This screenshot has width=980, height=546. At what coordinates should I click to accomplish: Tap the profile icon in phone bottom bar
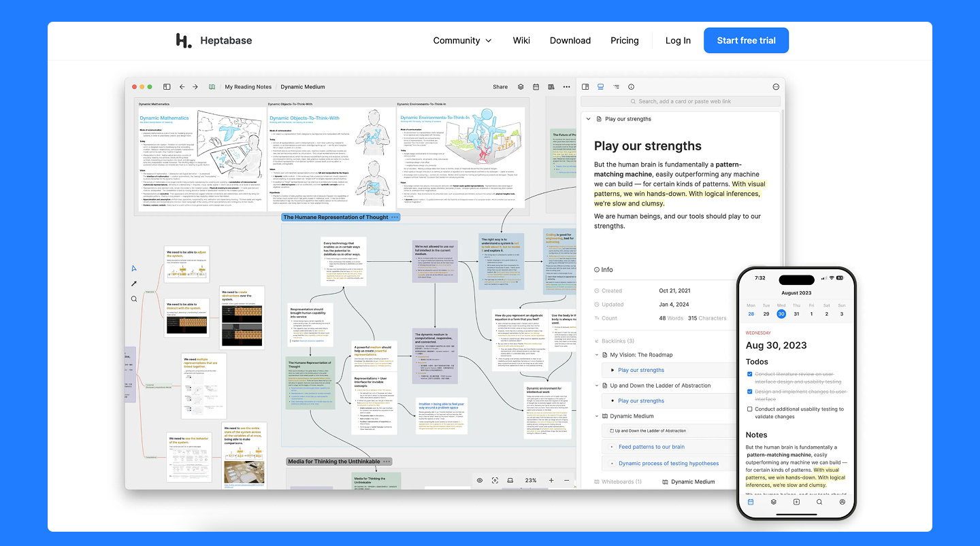click(x=842, y=502)
